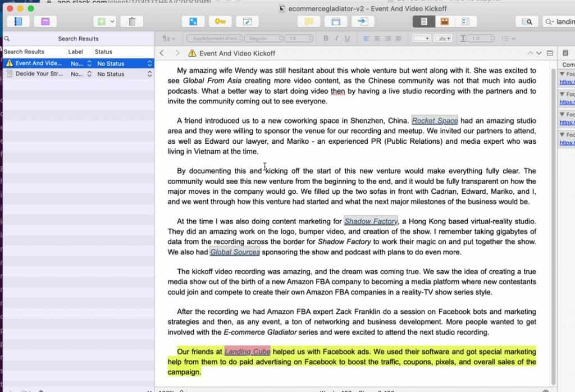Click clipboard icon in inspector header
The image size is (575, 392).
[565, 53]
